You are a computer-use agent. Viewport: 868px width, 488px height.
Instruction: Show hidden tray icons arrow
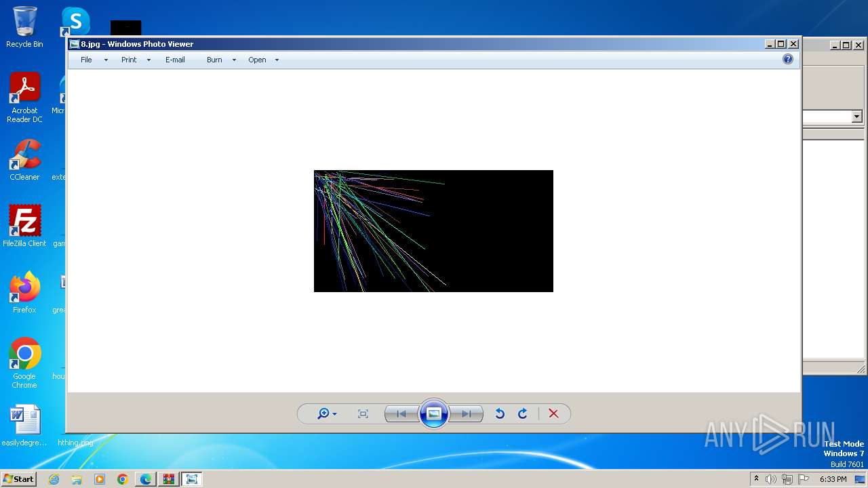[x=756, y=479]
